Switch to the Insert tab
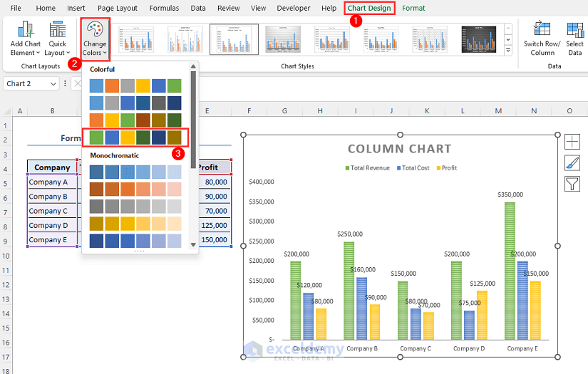 click(x=76, y=8)
